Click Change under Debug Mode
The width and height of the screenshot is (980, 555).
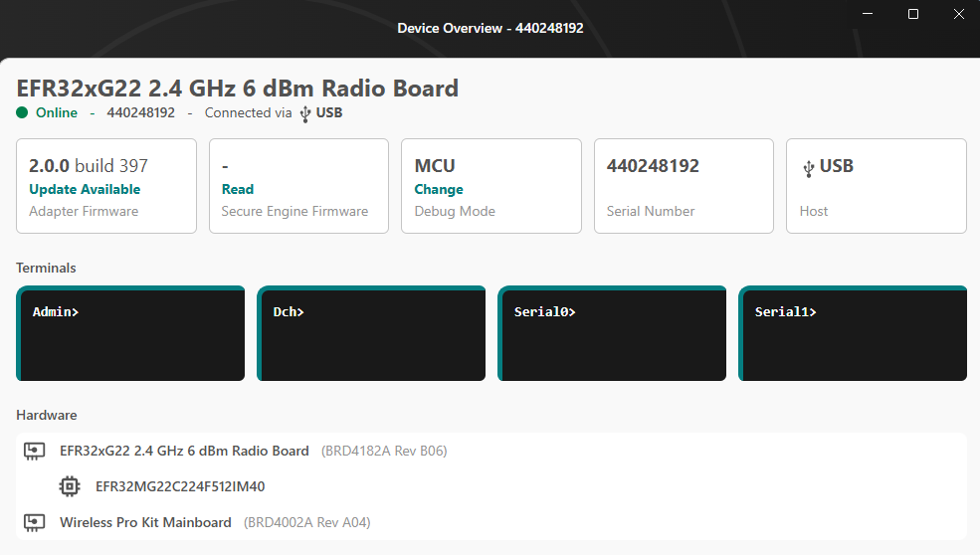[439, 189]
